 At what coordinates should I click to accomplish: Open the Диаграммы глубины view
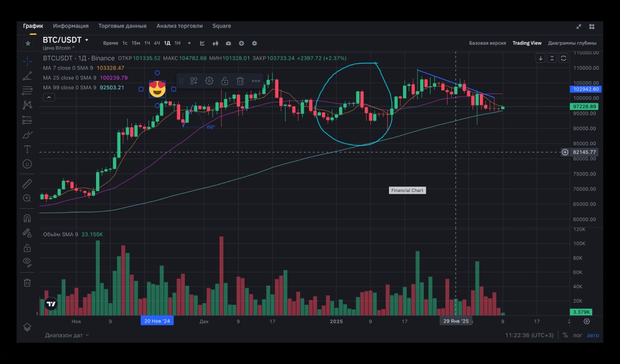click(573, 43)
